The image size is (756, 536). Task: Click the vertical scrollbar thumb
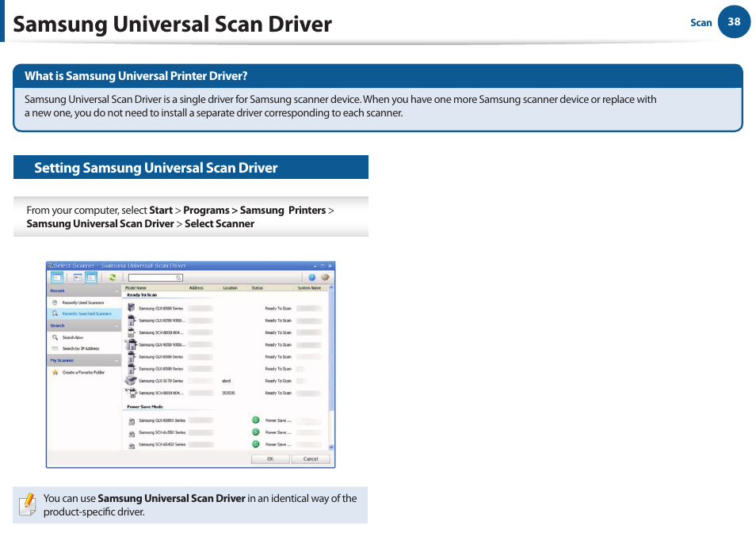(331, 351)
